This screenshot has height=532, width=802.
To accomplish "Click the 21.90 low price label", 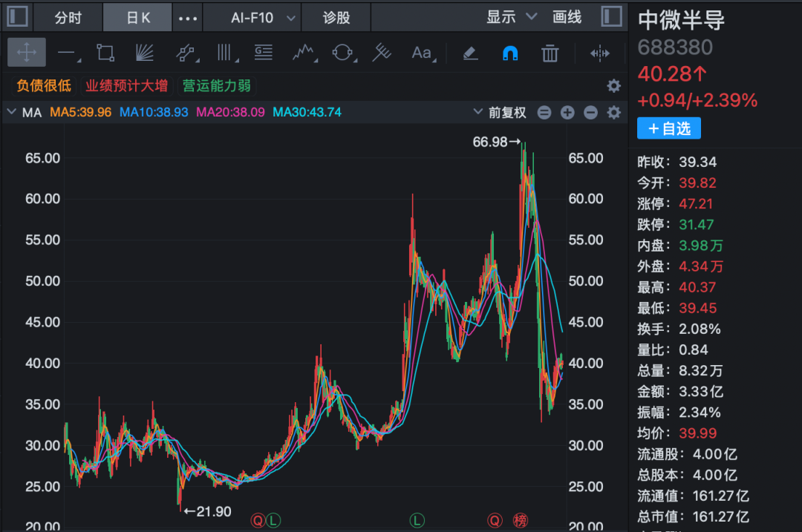I will coord(208,511).
